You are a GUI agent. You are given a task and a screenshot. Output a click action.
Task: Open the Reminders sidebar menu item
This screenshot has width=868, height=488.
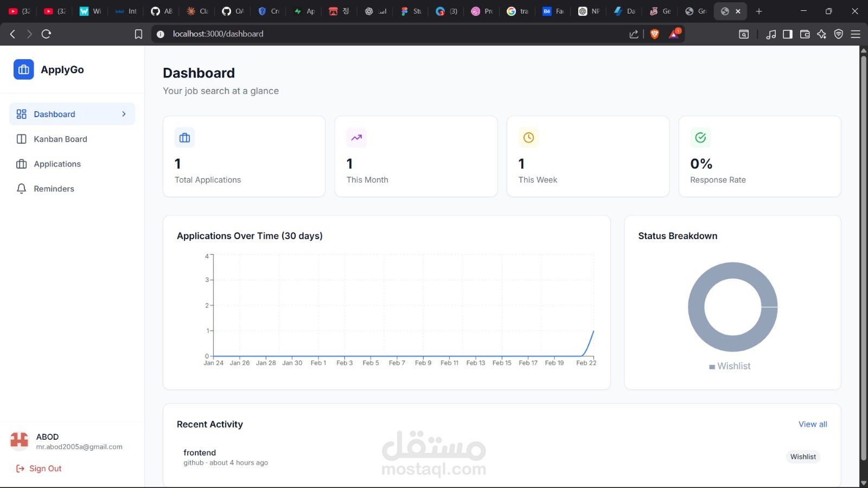click(72, 189)
